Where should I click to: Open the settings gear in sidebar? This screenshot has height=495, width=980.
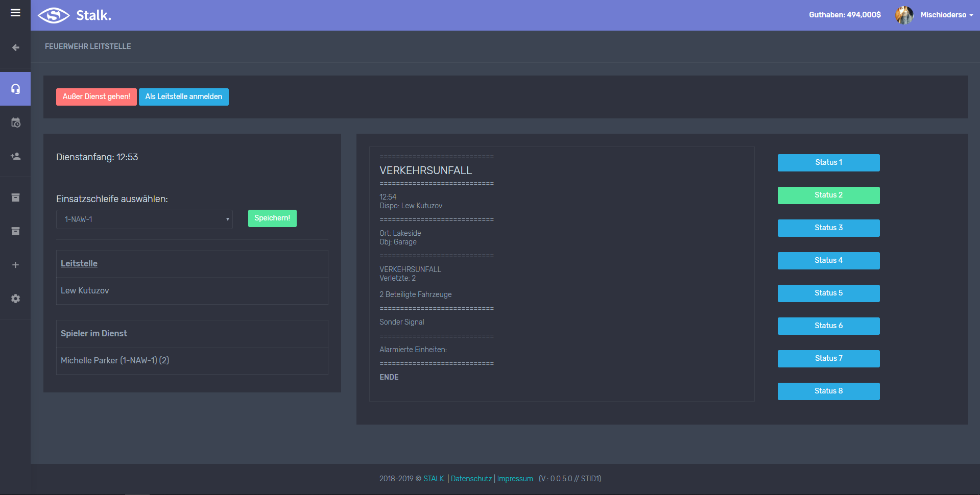15,299
